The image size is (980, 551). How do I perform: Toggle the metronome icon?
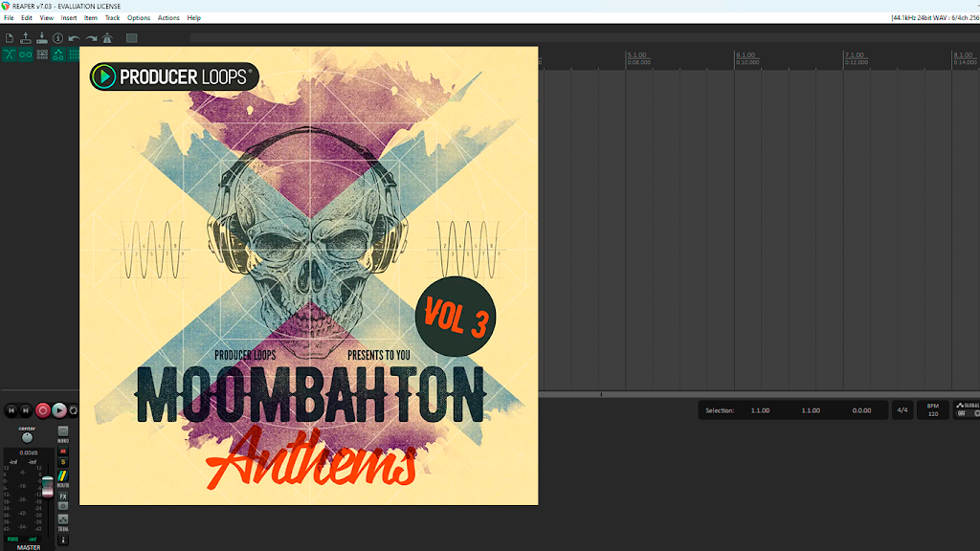tap(107, 38)
